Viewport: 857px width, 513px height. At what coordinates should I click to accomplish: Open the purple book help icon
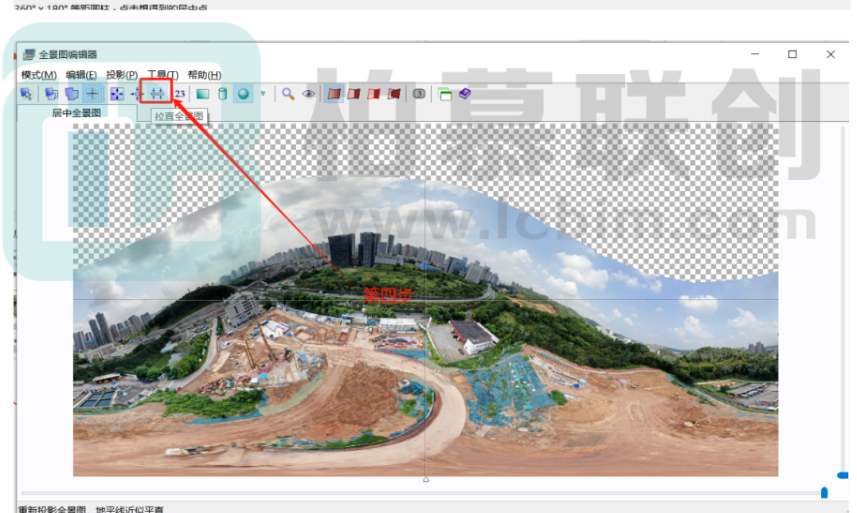coord(465,94)
